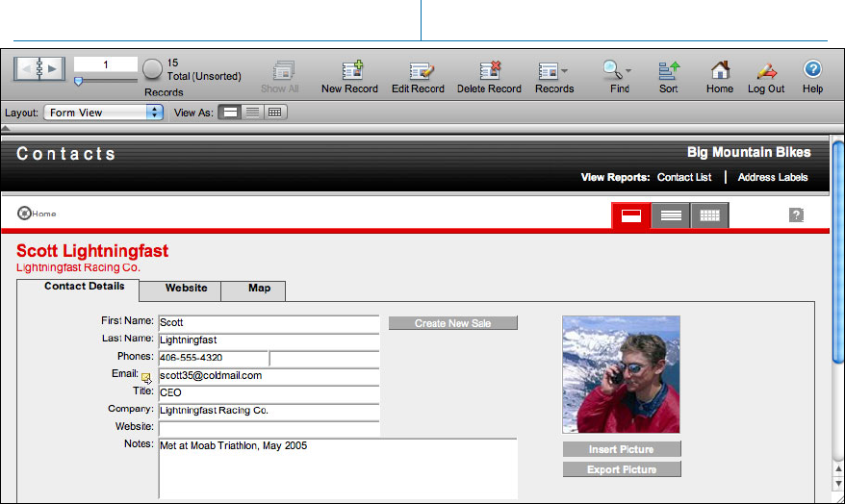Click Log Out in toolbar
845x504 pixels.
pos(766,77)
